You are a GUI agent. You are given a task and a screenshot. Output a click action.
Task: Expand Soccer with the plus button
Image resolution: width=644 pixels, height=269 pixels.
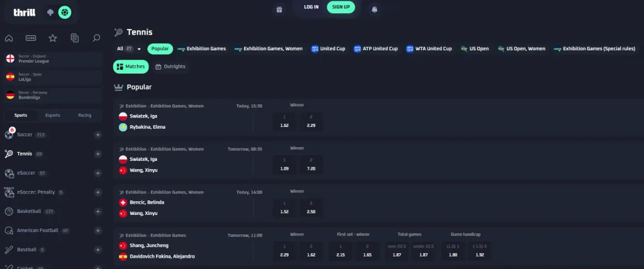tap(97, 134)
